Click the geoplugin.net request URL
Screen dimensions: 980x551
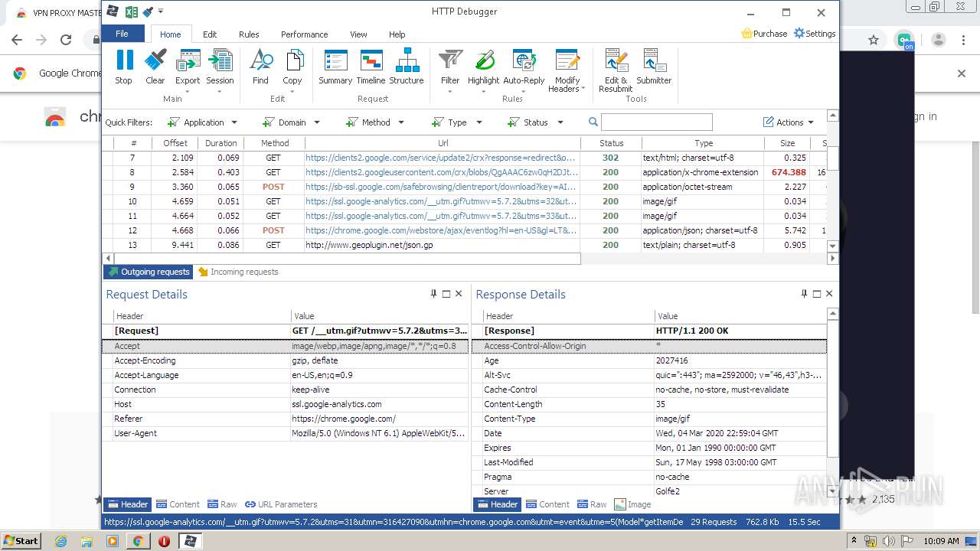coord(370,245)
